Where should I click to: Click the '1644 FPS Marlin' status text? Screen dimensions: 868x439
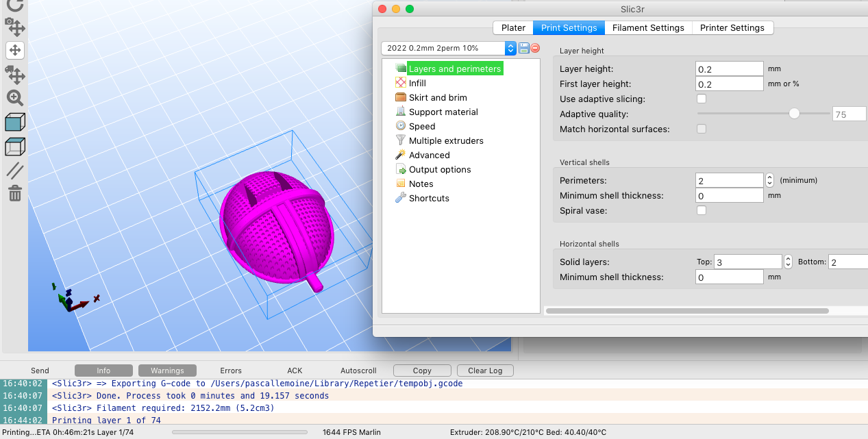tap(351, 432)
